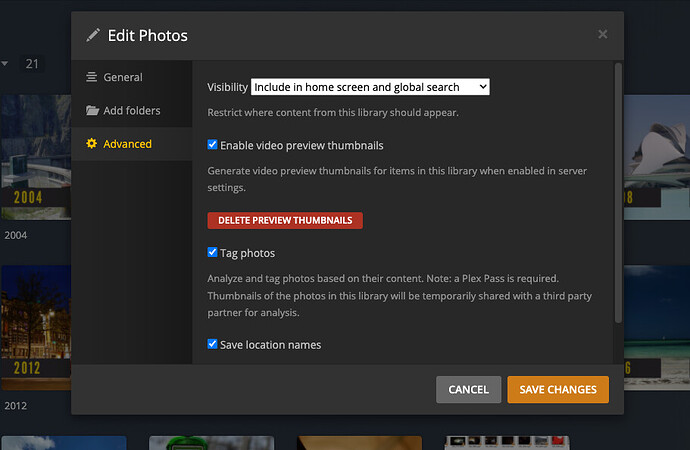Click the 2004 text label under its thumbnail
The image size is (690, 450).
pos(15,236)
